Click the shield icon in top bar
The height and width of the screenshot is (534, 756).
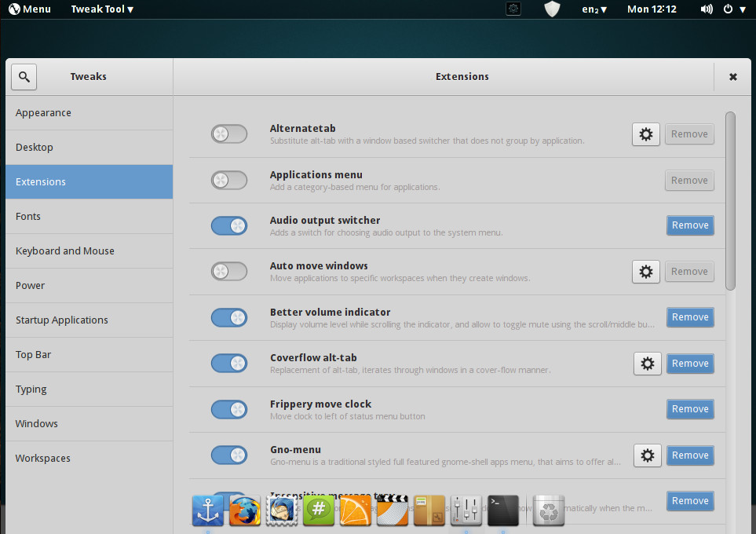pyautogui.click(x=552, y=9)
